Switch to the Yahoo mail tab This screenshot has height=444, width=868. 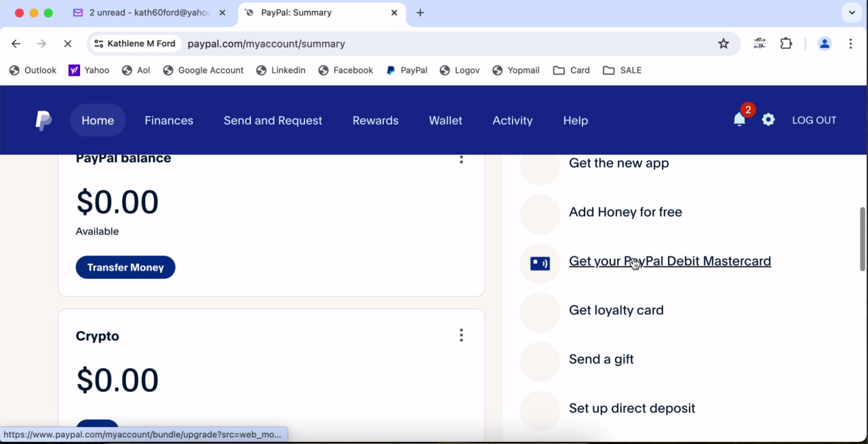click(149, 13)
